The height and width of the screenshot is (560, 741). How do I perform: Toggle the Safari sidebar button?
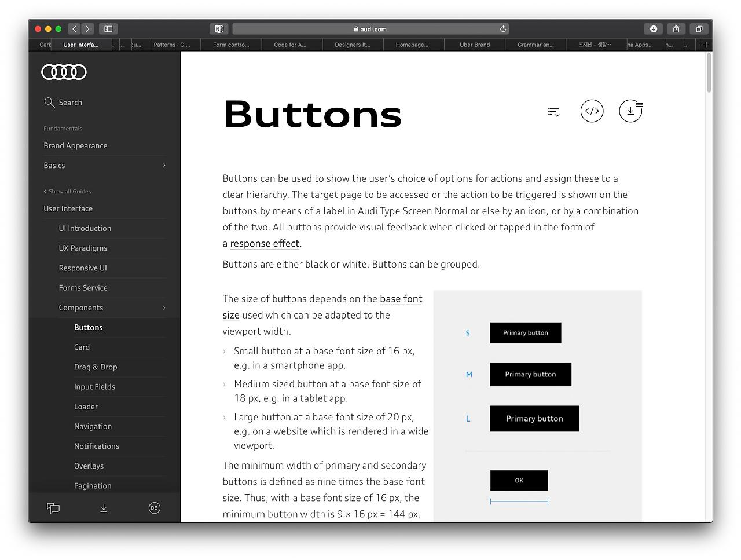pos(108,29)
